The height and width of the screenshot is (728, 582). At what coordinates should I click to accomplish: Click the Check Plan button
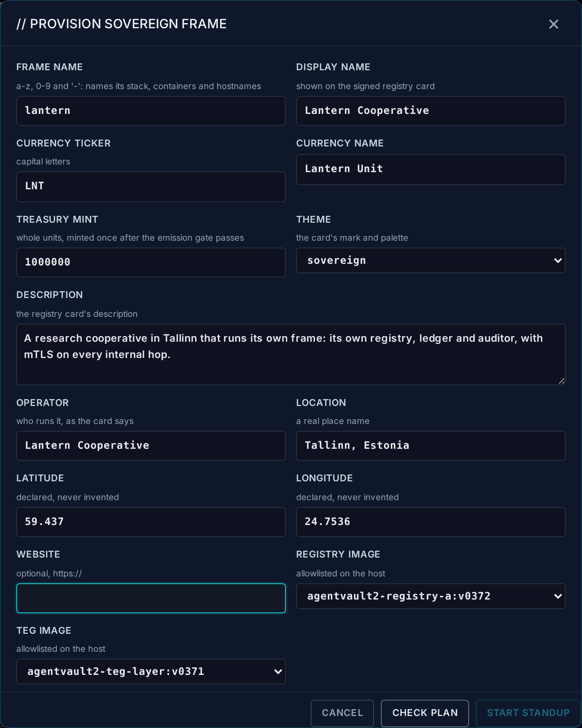425,713
